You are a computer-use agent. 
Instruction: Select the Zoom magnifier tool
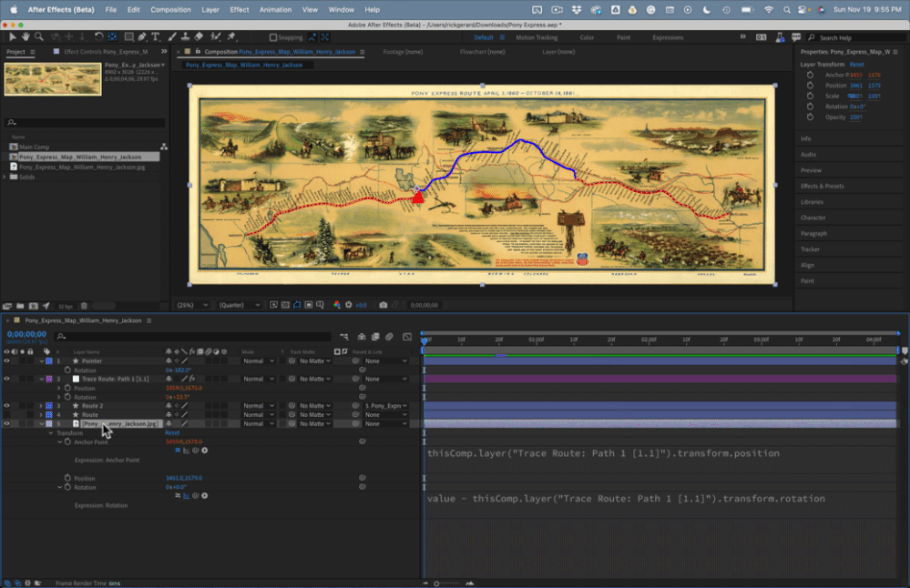point(39,37)
